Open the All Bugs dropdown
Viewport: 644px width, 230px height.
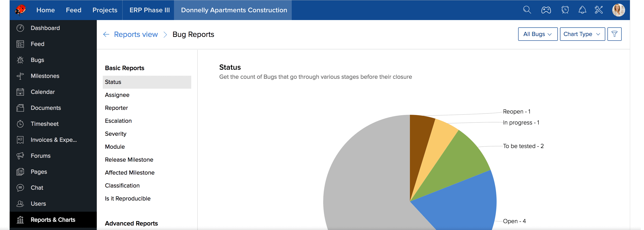point(538,34)
